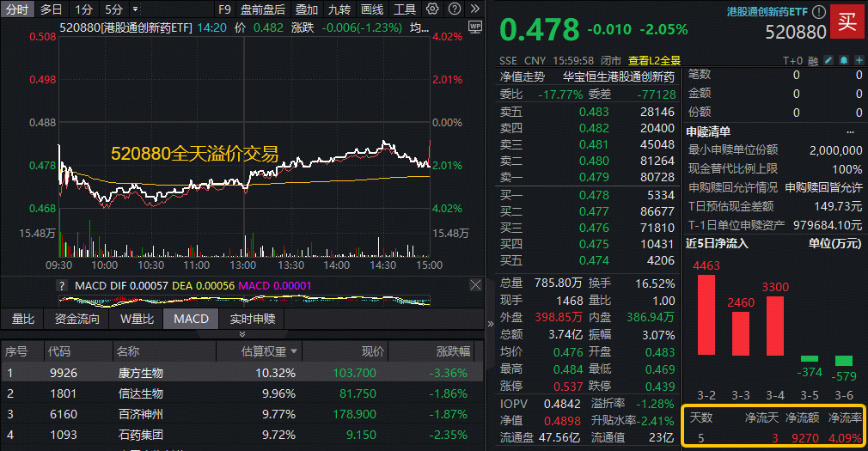Switch to the 多日 chart tab
Viewport: 868px width, 451px height.
coord(52,9)
